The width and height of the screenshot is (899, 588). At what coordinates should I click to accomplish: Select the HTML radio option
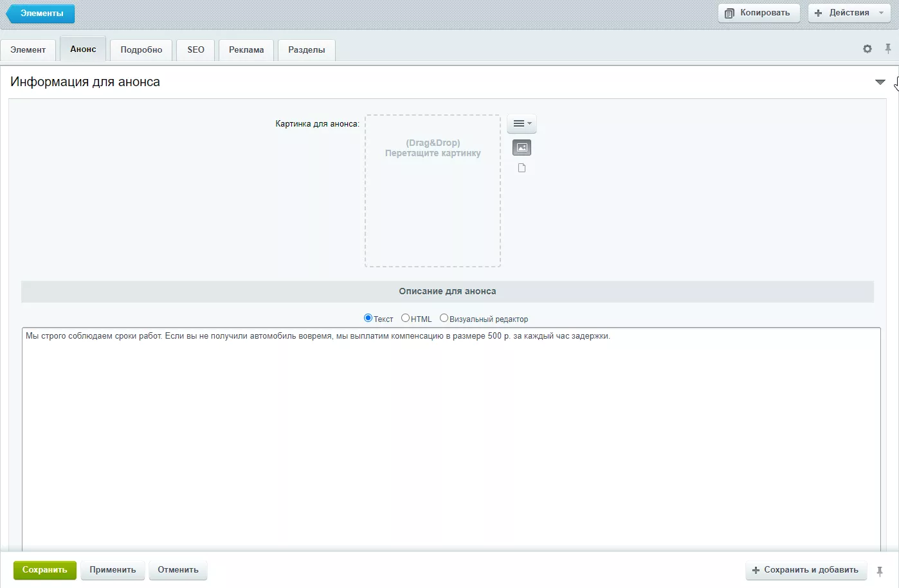click(405, 318)
